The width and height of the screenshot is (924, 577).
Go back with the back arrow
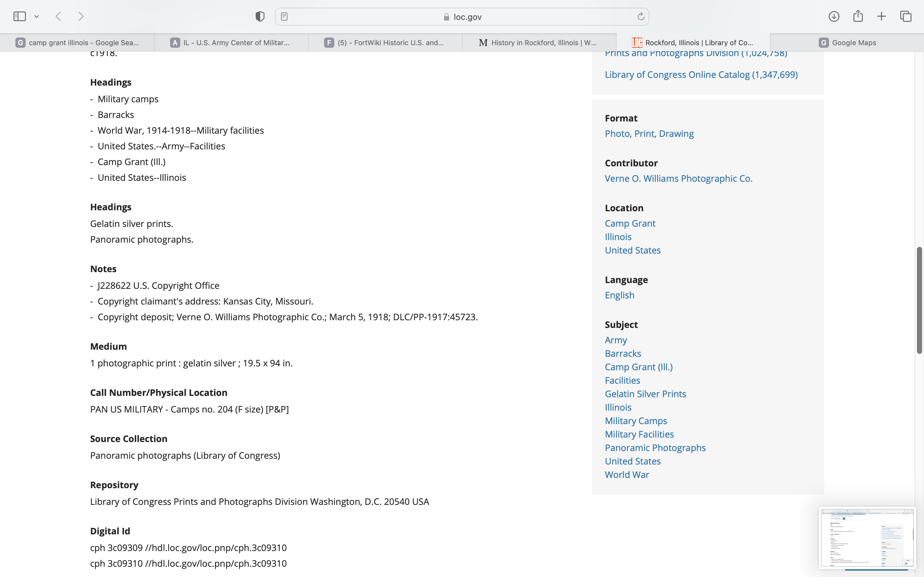pos(58,16)
